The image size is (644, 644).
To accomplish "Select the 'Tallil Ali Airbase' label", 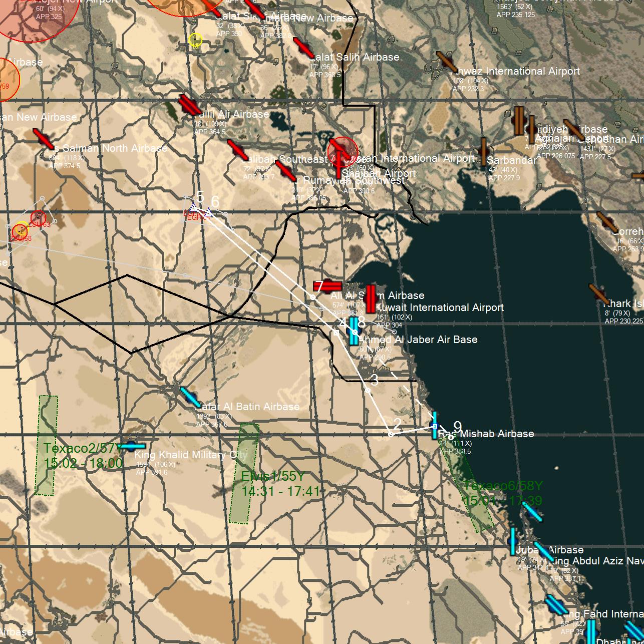I will click(231, 115).
